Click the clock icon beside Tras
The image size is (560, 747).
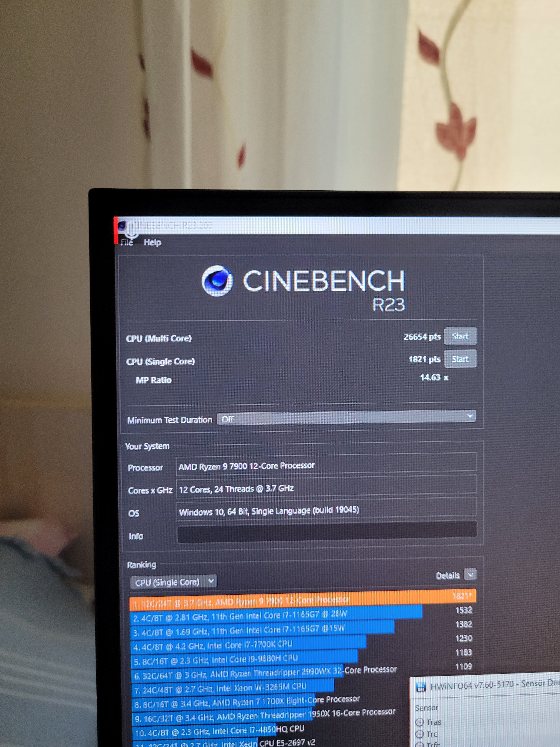click(x=419, y=722)
